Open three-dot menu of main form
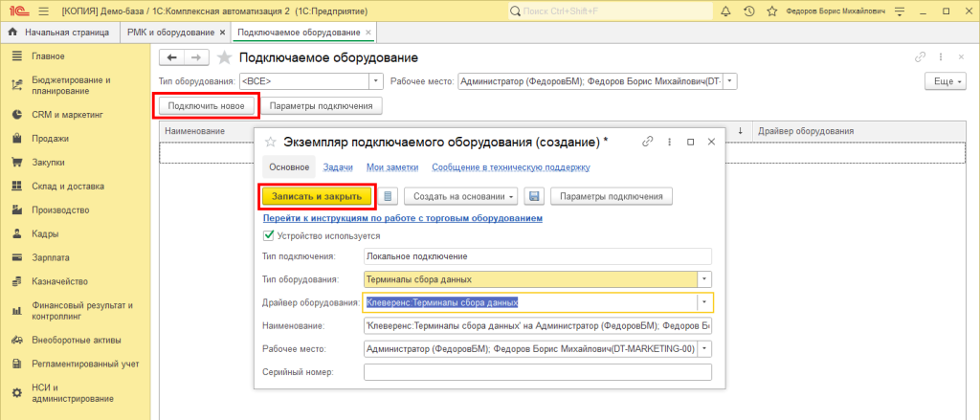This screenshot has height=420, width=980. point(940,56)
